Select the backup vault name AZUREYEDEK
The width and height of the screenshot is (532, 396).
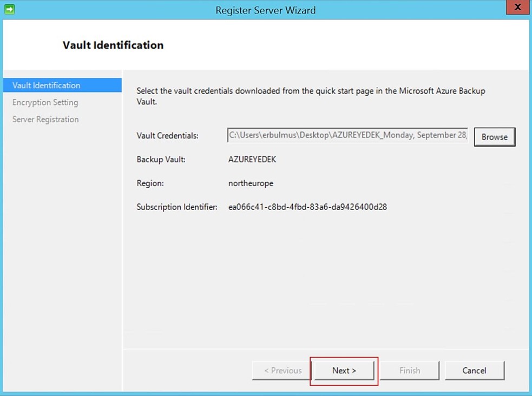[252, 160]
